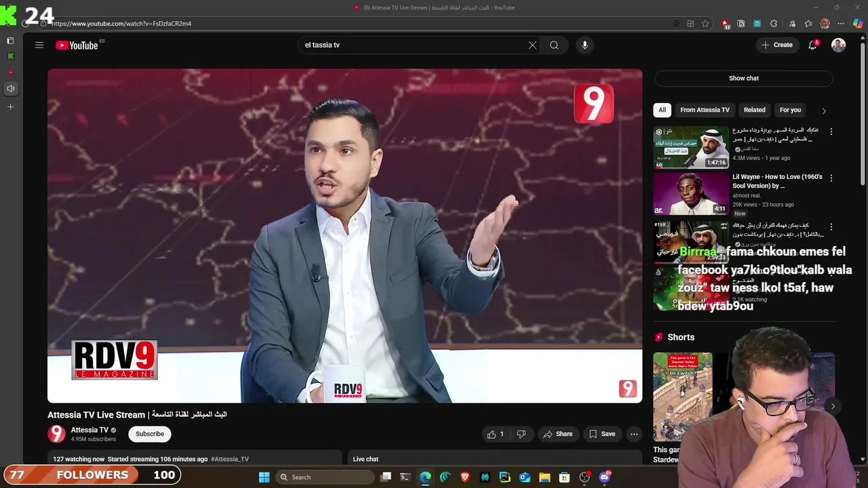Click the Shorts section heading

coord(681,338)
